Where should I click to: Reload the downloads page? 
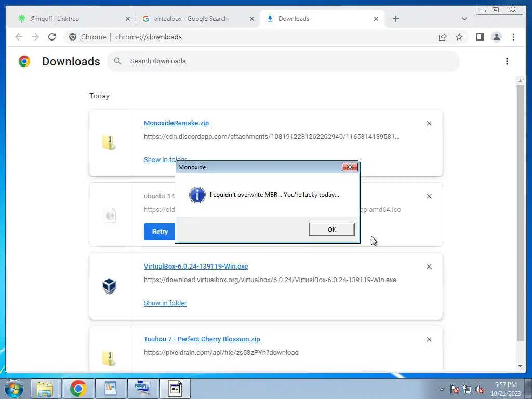coord(52,37)
